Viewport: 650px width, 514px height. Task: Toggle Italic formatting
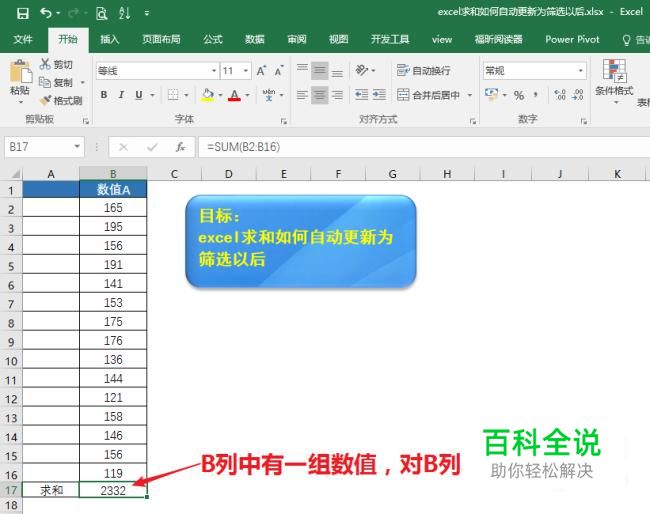(121, 95)
